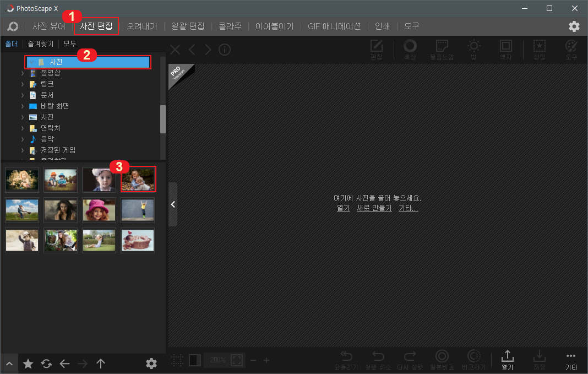
Task: Expand the 저장된 게임 folder
Action: click(x=23, y=150)
